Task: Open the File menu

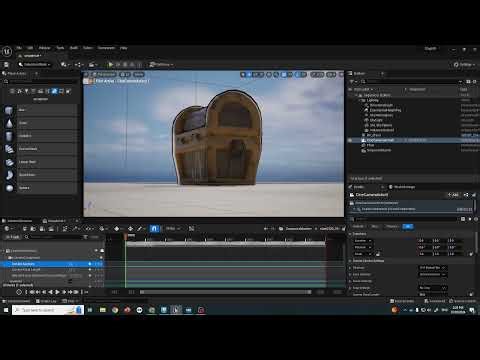Action: (x=19, y=48)
